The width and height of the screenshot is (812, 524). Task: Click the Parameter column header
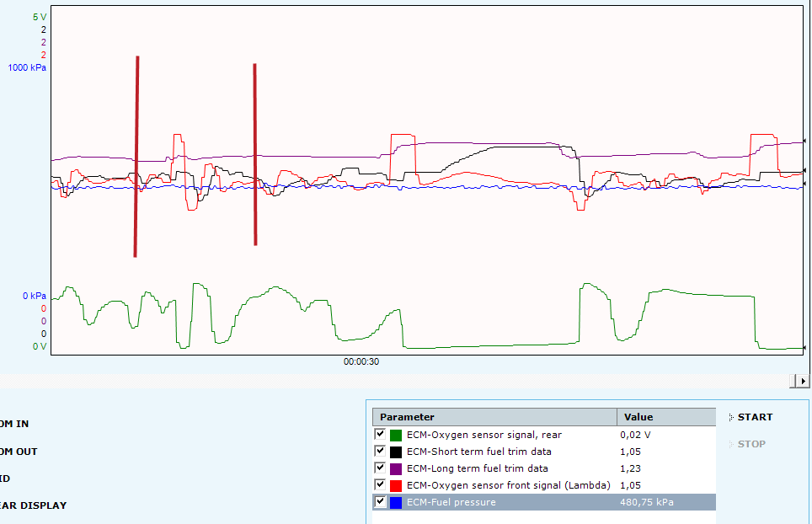pos(494,417)
